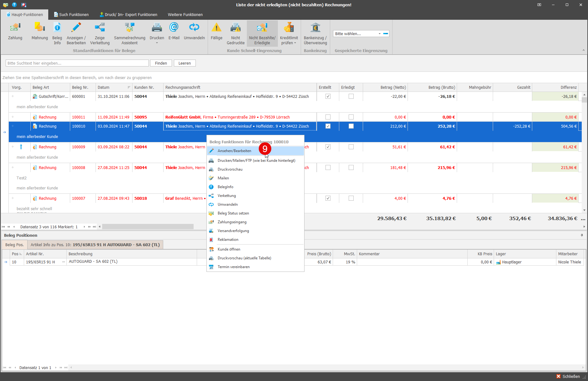Select Artikel Info zu Pos. 10 tab
The width and height of the screenshot is (588, 381).
coord(95,245)
